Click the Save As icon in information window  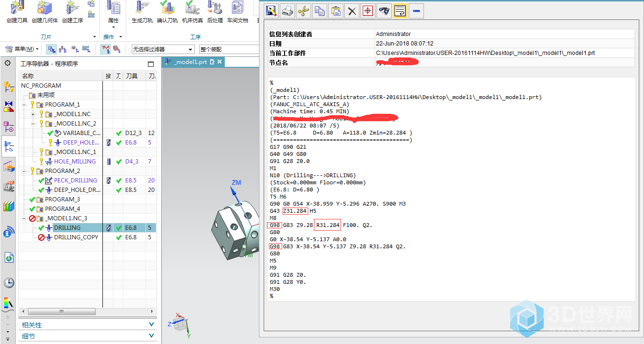pyautogui.click(x=271, y=11)
